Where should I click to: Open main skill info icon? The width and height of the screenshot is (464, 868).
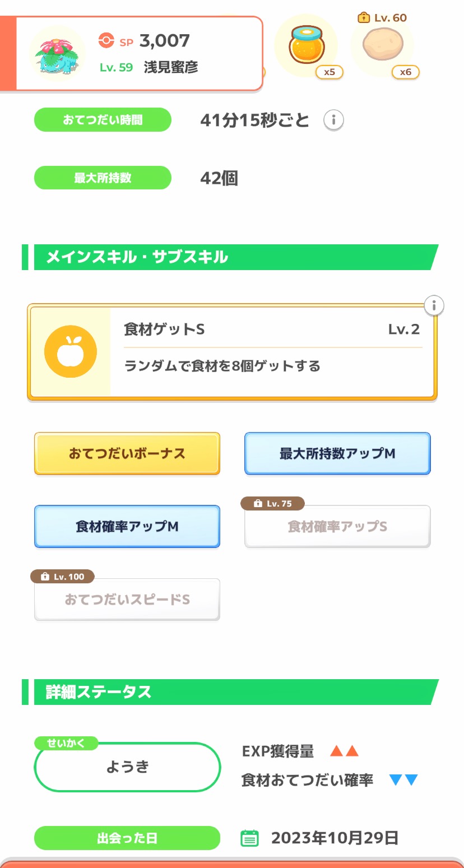click(x=434, y=306)
